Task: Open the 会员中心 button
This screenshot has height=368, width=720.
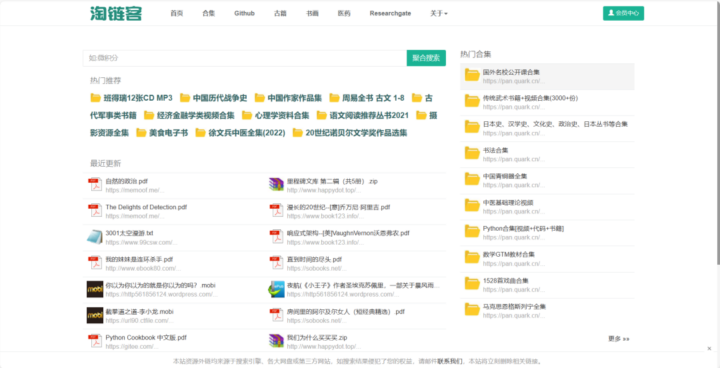Action: (624, 13)
